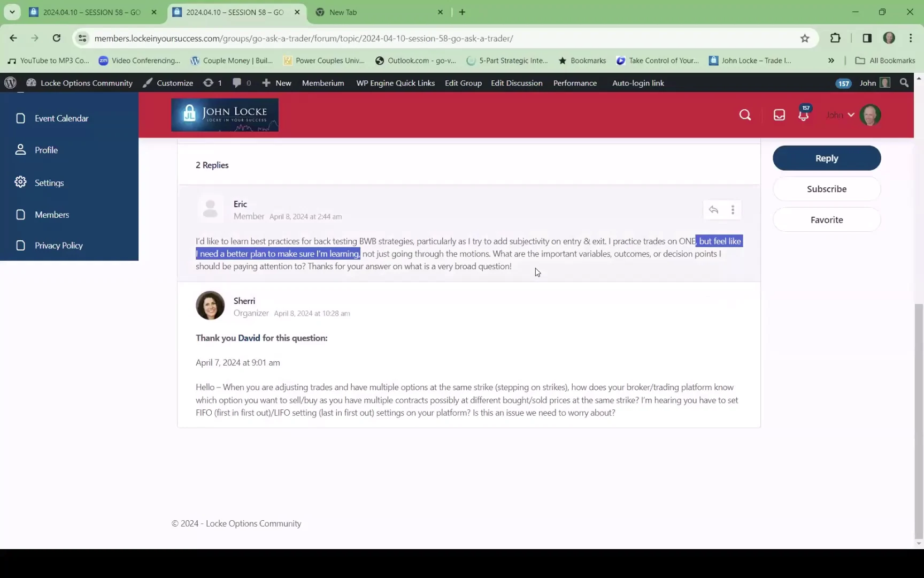This screenshot has width=924, height=578.
Task: Reload the current page
Action: (x=56, y=38)
